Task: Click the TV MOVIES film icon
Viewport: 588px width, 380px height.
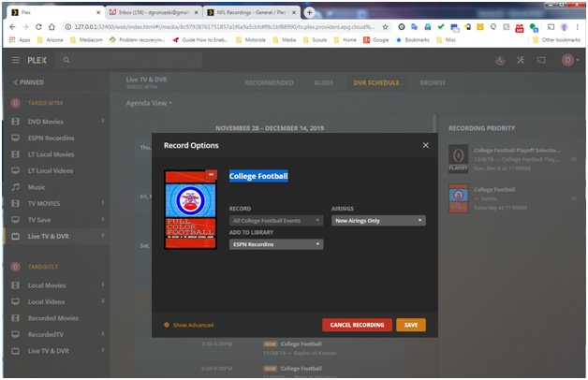Action: tap(15, 203)
